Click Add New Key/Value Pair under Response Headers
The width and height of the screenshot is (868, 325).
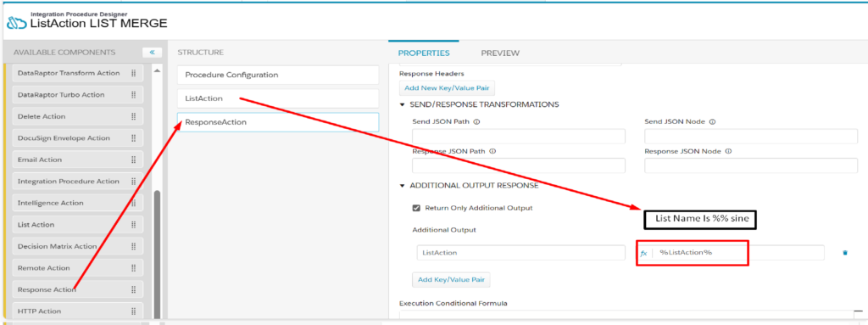(x=448, y=88)
